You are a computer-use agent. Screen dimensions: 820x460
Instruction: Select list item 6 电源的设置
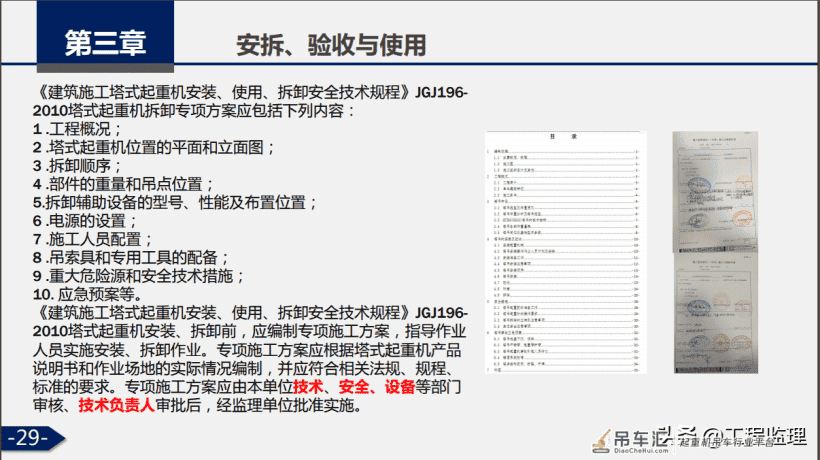coord(85,221)
